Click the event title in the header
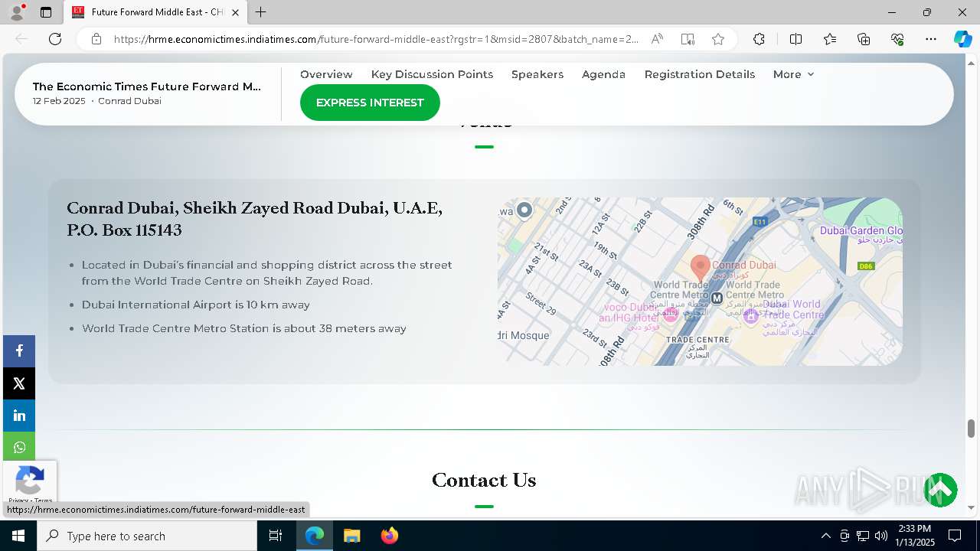 [147, 86]
